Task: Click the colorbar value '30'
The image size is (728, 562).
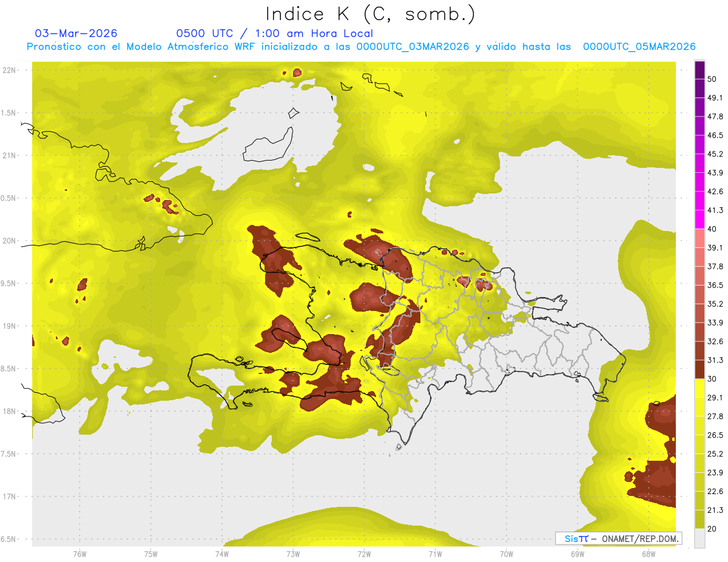Action: point(712,379)
